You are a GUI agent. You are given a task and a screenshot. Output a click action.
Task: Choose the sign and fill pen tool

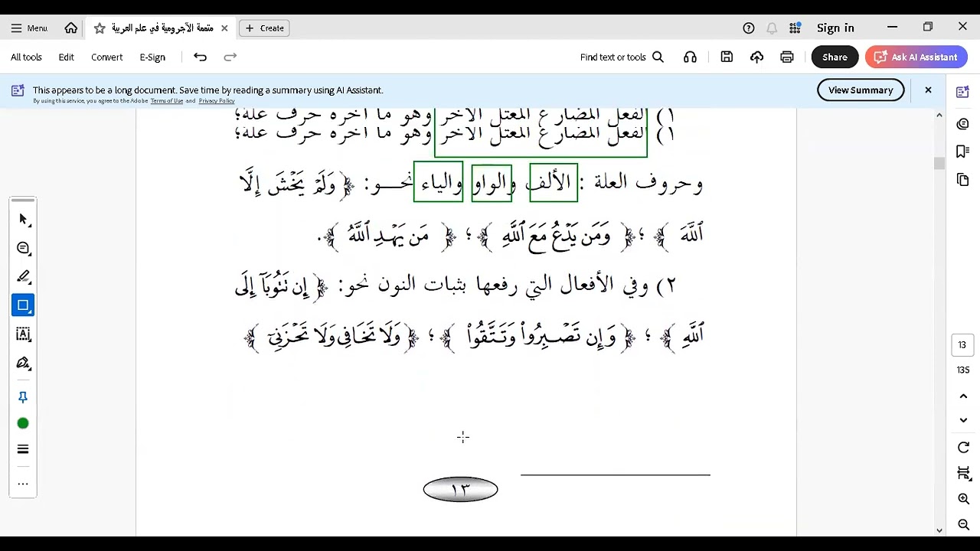click(23, 363)
